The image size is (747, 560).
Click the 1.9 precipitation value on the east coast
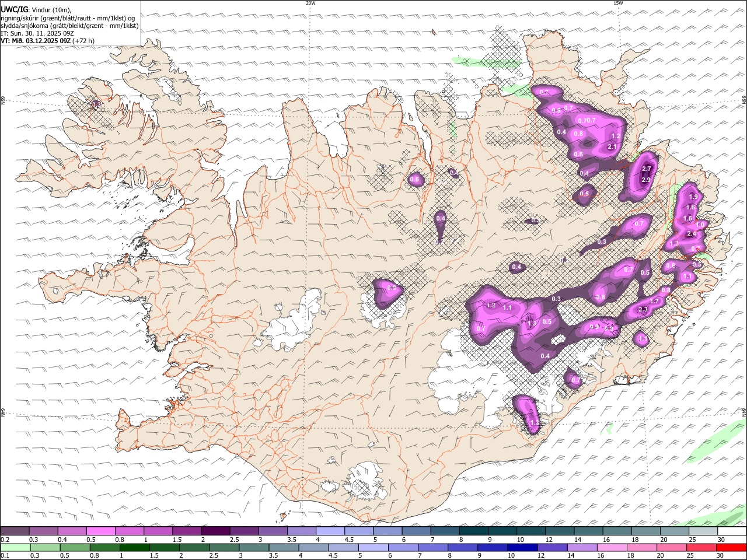[x=693, y=197]
